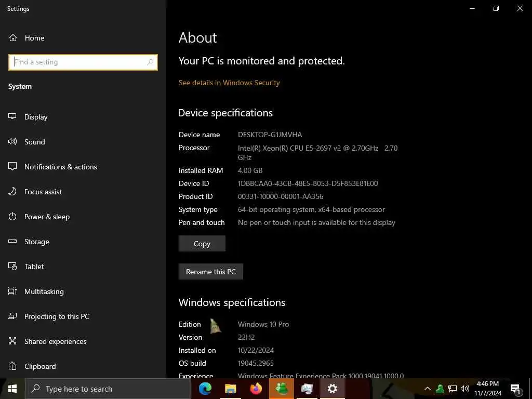
Task: Switch to Settings gear on taskbar
Action: pyautogui.click(x=332, y=389)
